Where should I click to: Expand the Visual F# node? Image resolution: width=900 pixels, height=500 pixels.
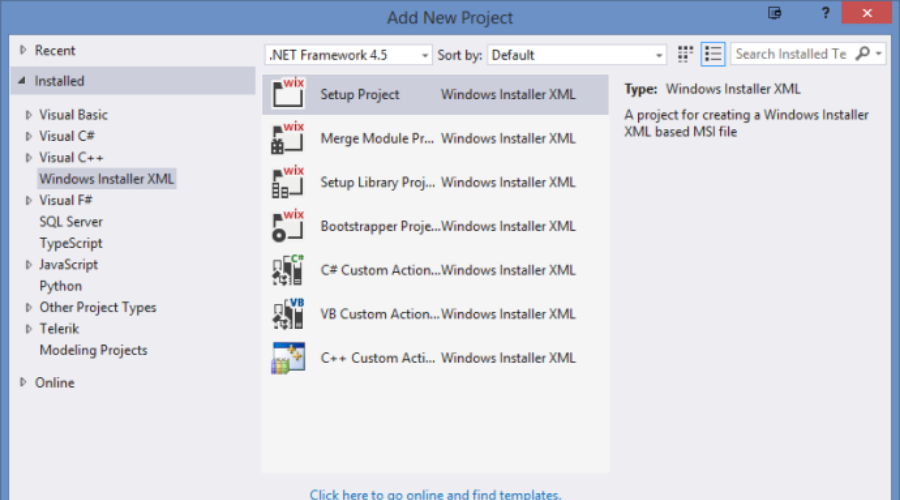click(x=28, y=200)
